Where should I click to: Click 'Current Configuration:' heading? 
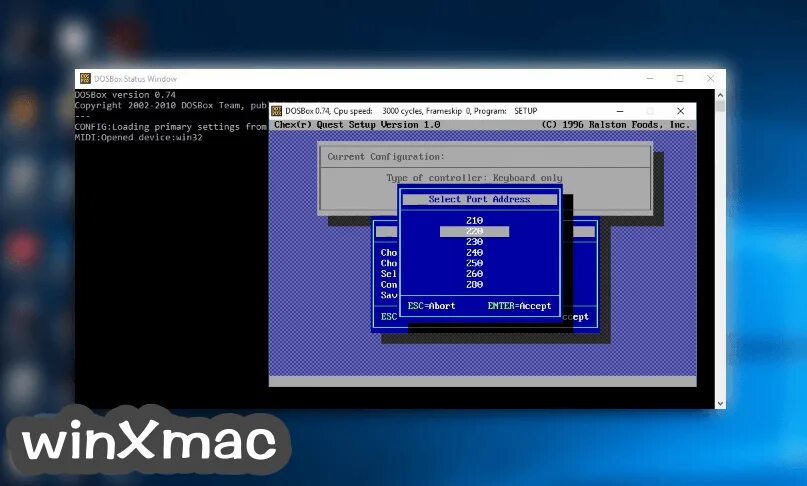coord(386,157)
